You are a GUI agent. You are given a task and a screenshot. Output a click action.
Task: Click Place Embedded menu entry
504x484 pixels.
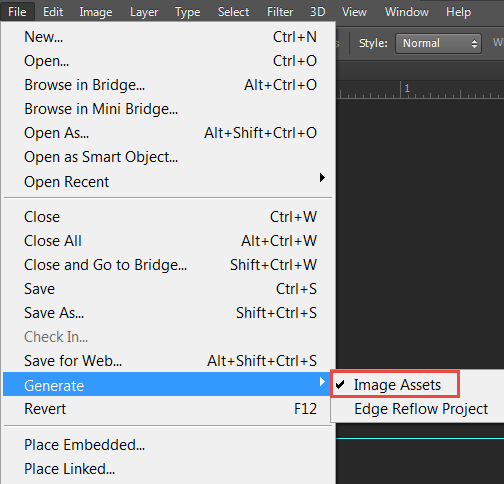tap(170, 445)
